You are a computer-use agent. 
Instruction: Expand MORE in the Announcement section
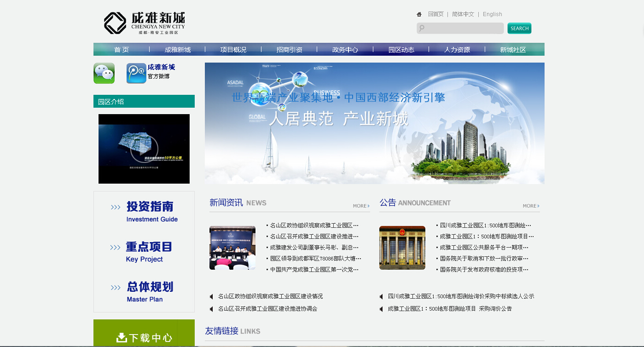(531, 206)
